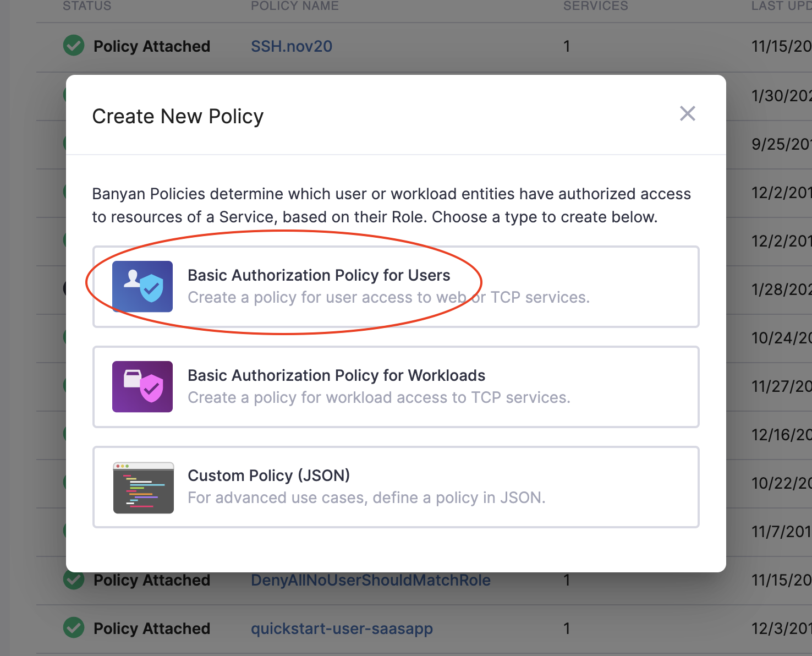Sort by the SERVICES column header
Image resolution: width=812 pixels, height=656 pixels.
(595, 6)
